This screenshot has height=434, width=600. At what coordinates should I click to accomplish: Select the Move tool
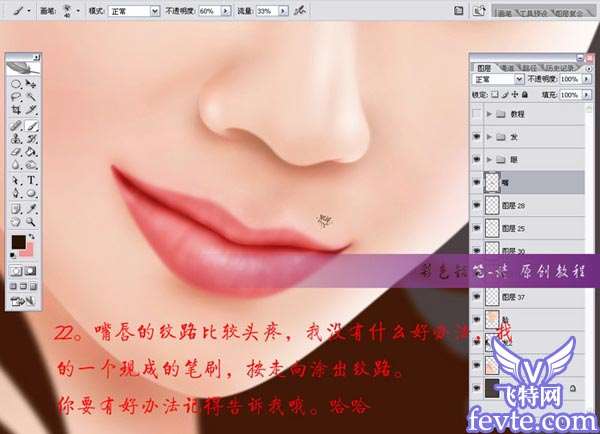pos(31,83)
